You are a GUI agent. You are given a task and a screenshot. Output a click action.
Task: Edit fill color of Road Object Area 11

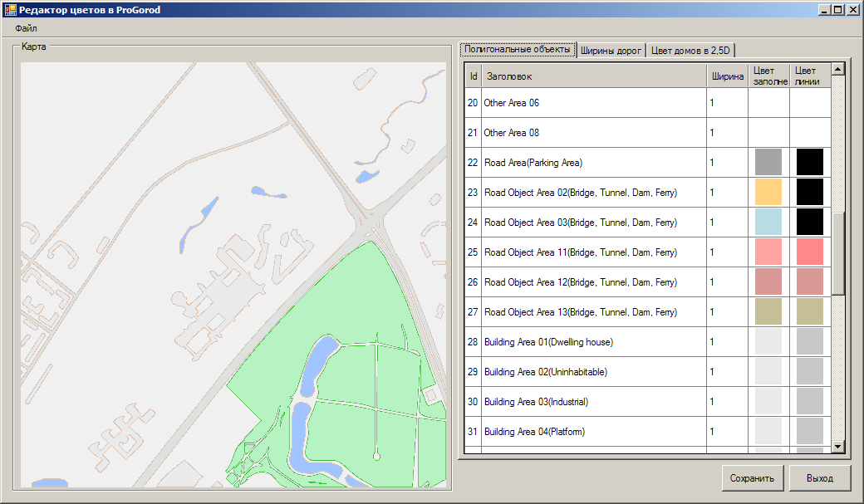point(768,252)
